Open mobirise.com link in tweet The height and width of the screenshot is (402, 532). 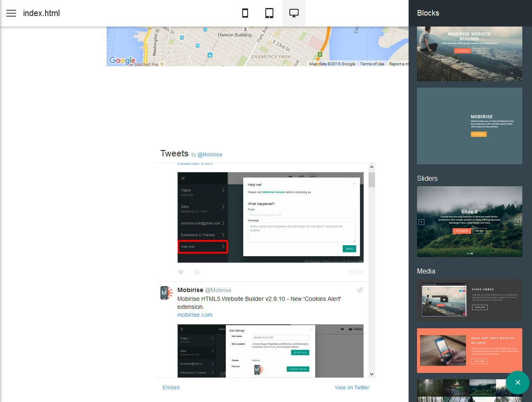pyautogui.click(x=195, y=315)
